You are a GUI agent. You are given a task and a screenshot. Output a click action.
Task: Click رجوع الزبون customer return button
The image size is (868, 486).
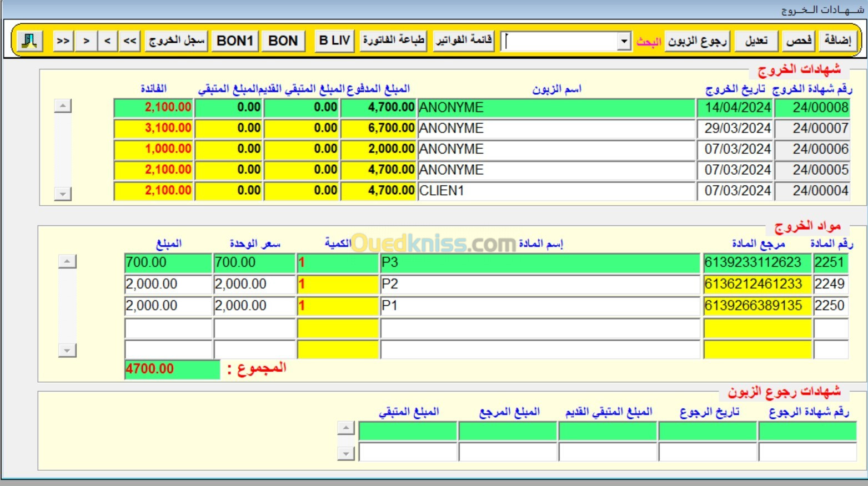pos(697,40)
